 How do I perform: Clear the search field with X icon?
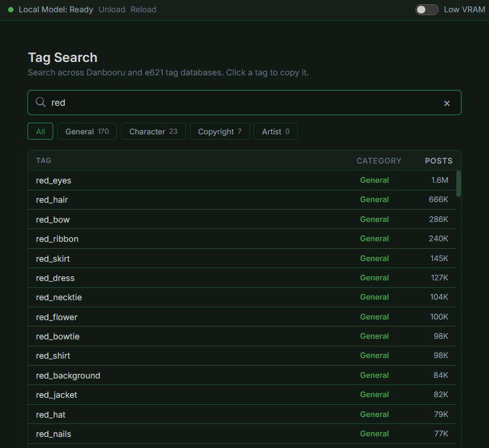pyautogui.click(x=447, y=103)
